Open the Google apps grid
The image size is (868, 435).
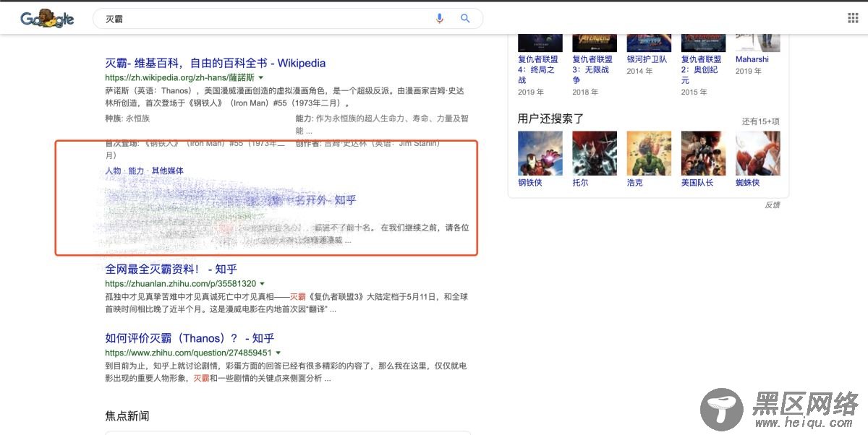tap(853, 18)
